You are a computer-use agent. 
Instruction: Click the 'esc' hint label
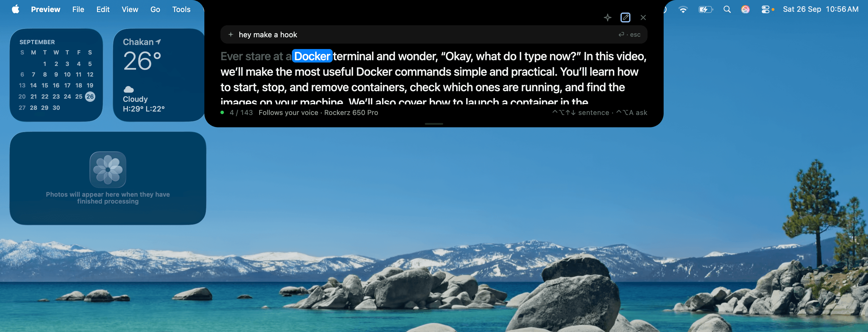point(635,34)
